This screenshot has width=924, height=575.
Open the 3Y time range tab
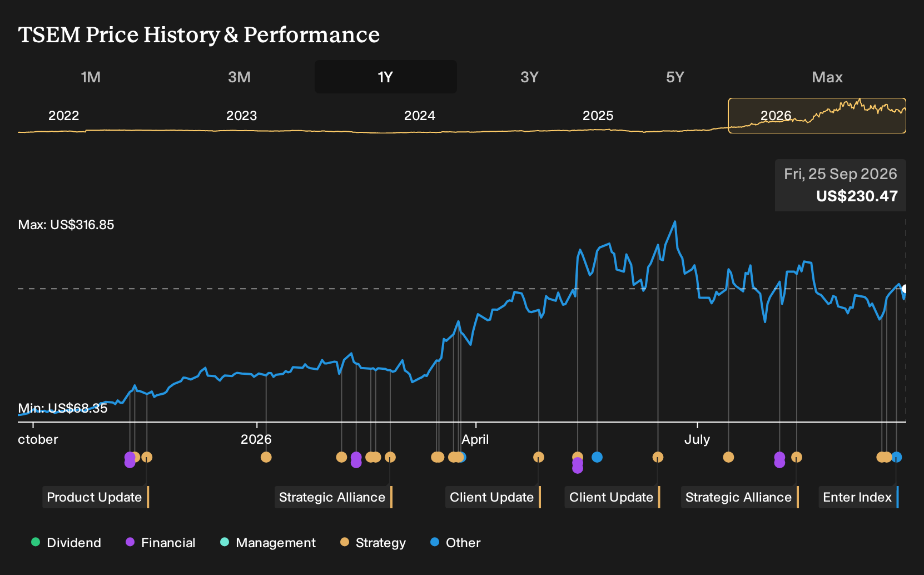coord(529,77)
